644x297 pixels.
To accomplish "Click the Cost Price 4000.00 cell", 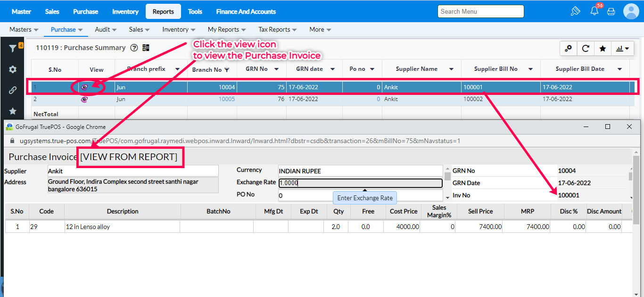I will [402, 227].
